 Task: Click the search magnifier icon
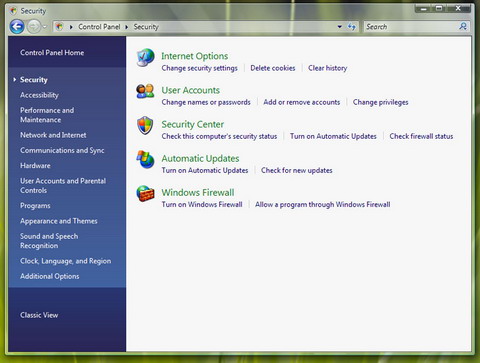pos(463,26)
